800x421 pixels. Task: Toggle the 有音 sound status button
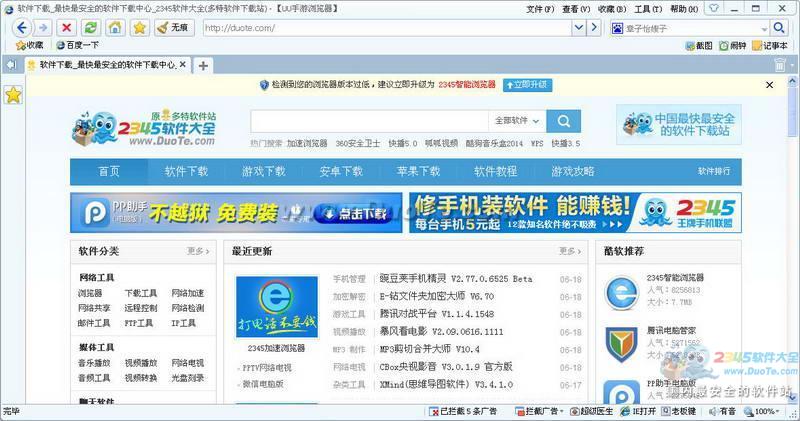(x=722, y=411)
